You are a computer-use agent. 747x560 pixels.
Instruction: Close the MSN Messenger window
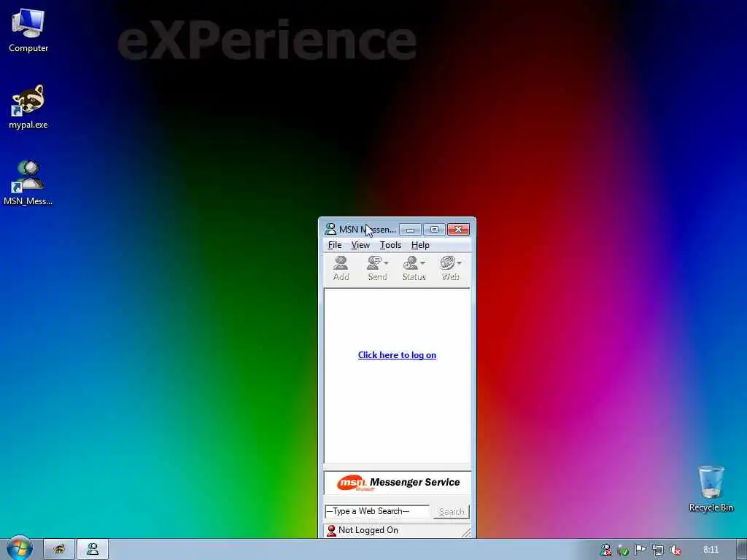(458, 230)
